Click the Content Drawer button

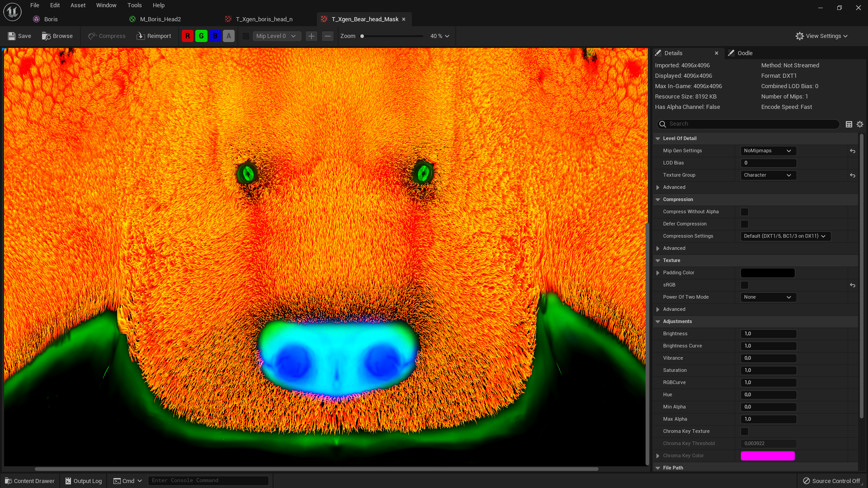(x=29, y=481)
